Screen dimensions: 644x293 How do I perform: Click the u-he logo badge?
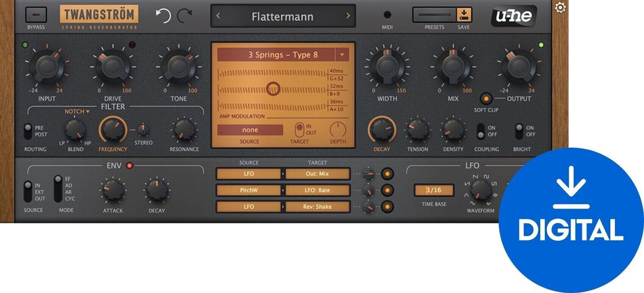click(514, 16)
